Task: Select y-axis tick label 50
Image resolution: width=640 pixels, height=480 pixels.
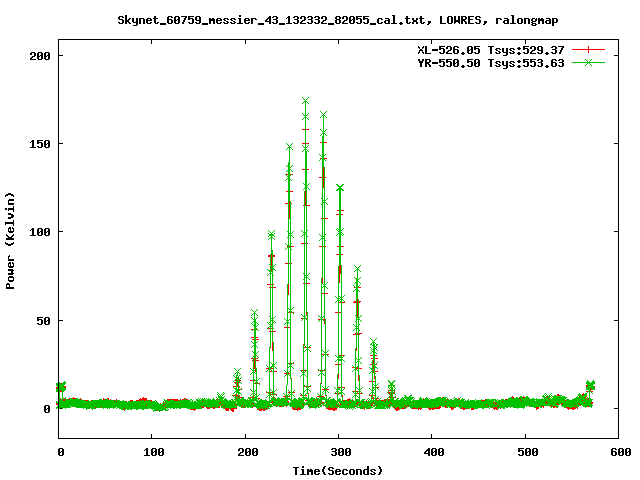Action: pyautogui.click(x=43, y=320)
